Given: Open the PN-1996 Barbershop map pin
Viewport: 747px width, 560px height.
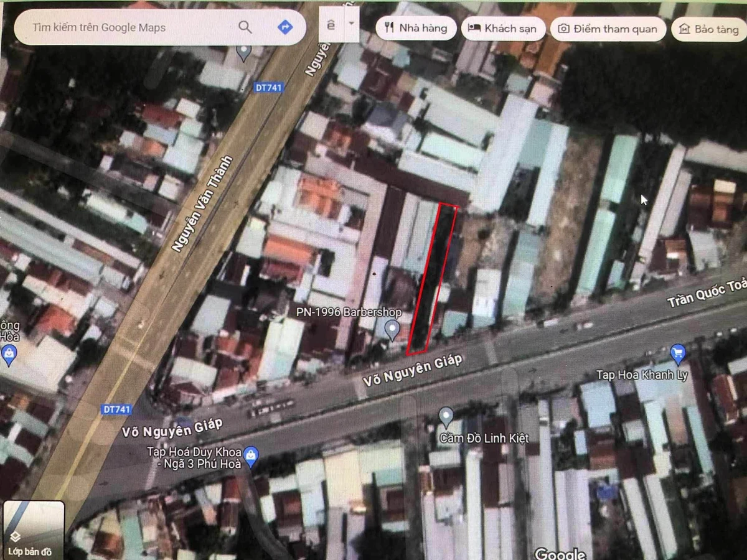Looking at the screenshot, I should click(392, 330).
